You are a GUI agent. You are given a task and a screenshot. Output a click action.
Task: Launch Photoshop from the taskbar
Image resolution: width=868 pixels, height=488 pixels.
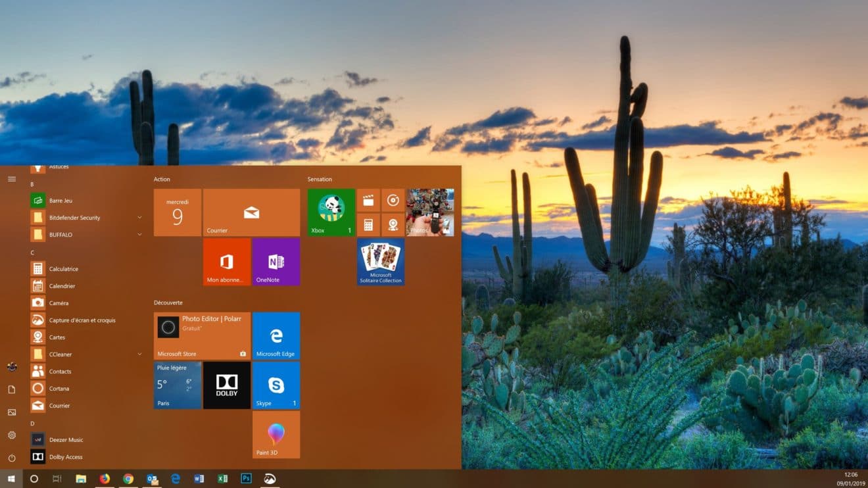coord(247,479)
